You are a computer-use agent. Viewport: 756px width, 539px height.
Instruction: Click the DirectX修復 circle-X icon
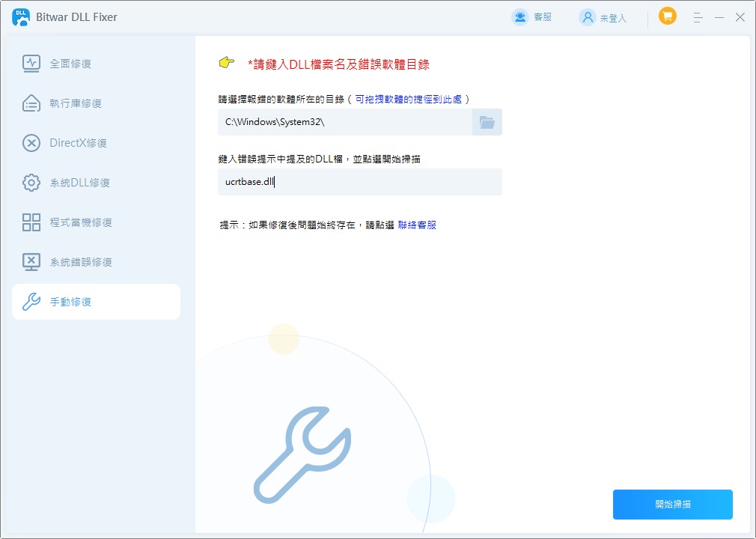click(x=31, y=143)
